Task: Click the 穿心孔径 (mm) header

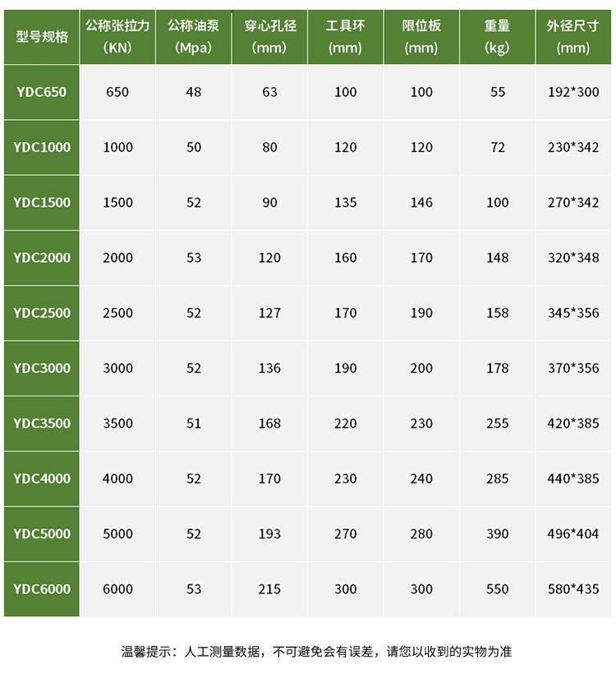Action: pos(270,37)
